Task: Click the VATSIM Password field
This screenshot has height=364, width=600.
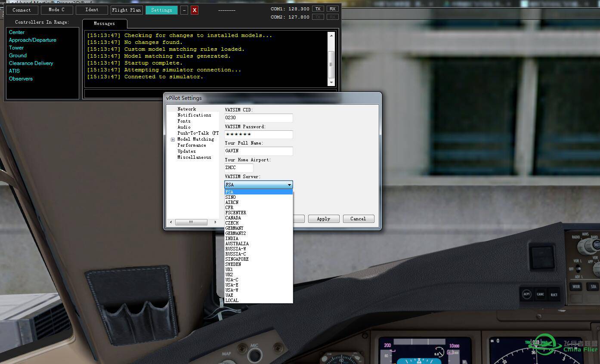Action: (259, 134)
